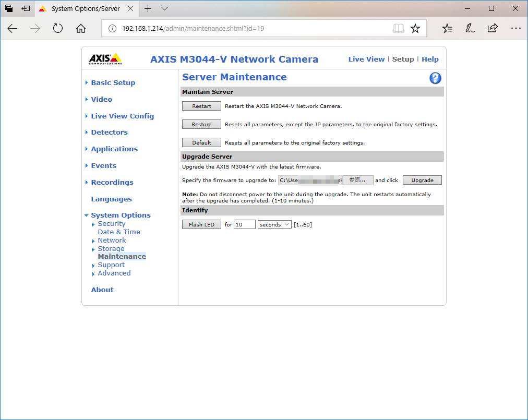Open the browser Settings and more menu
This screenshot has width=528, height=420.
(516, 28)
